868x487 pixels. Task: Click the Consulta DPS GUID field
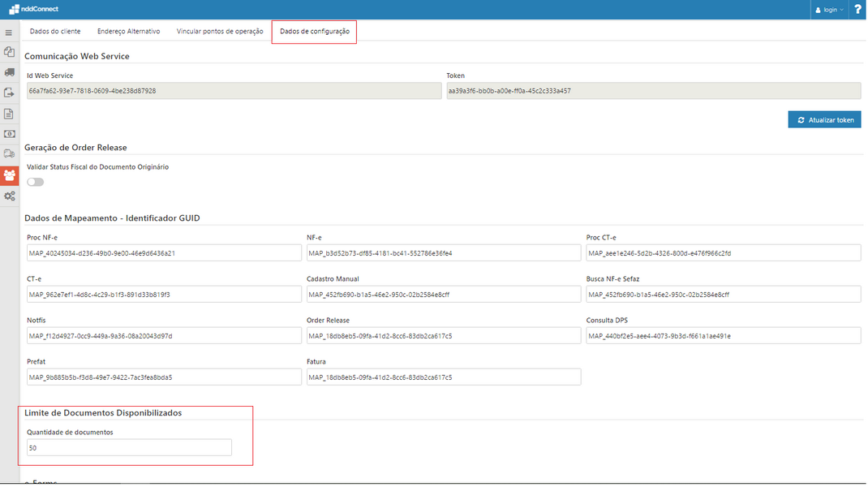click(x=723, y=335)
